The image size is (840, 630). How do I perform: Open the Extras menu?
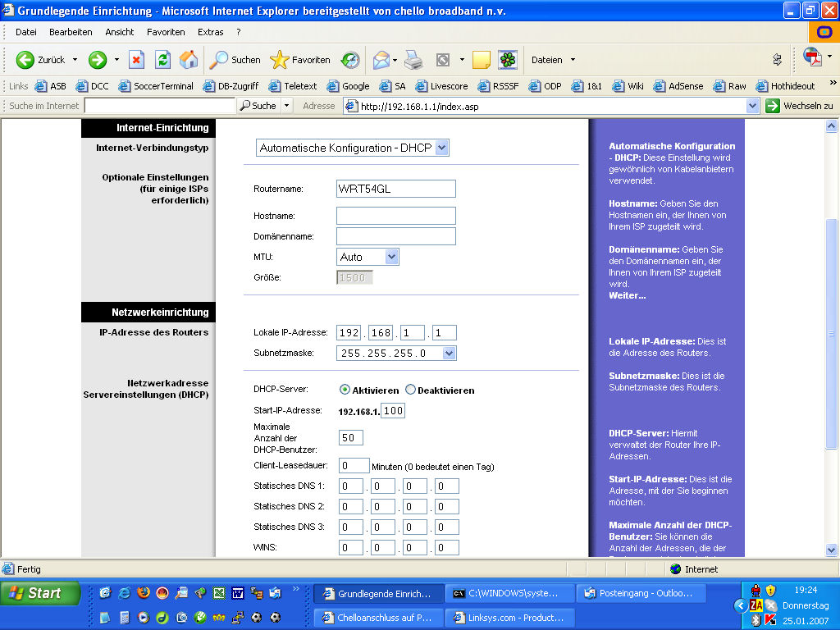211,32
